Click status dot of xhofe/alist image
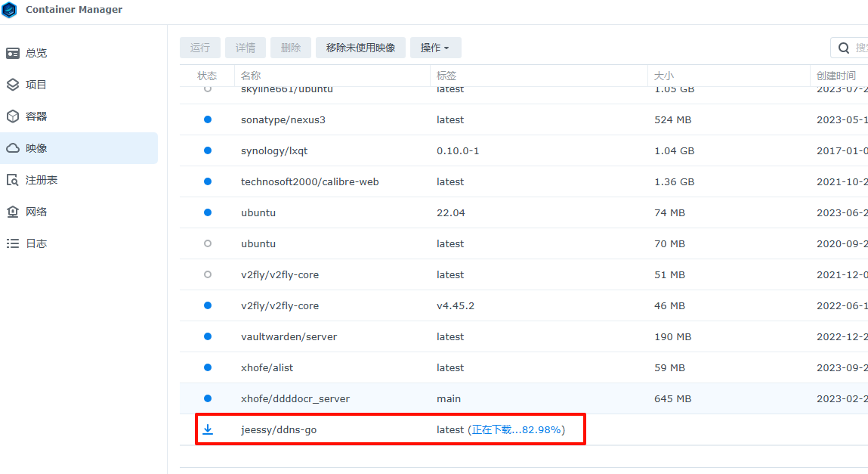This screenshot has height=474, width=868. (208, 367)
